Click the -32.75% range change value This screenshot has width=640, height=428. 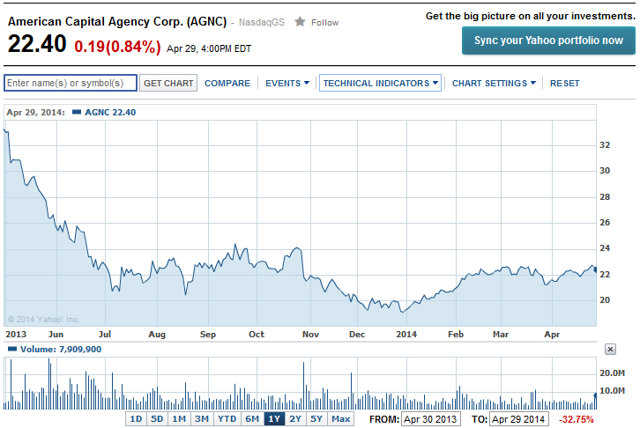pos(576,419)
